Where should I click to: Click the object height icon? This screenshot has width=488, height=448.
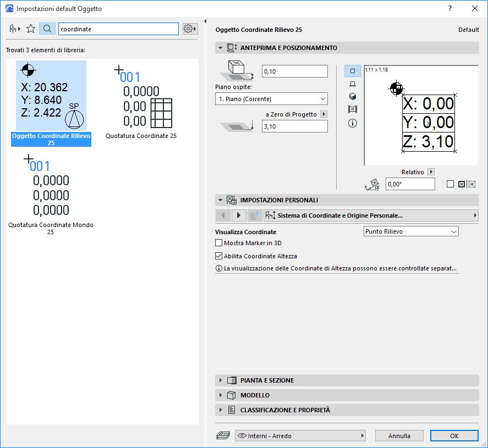point(237,71)
